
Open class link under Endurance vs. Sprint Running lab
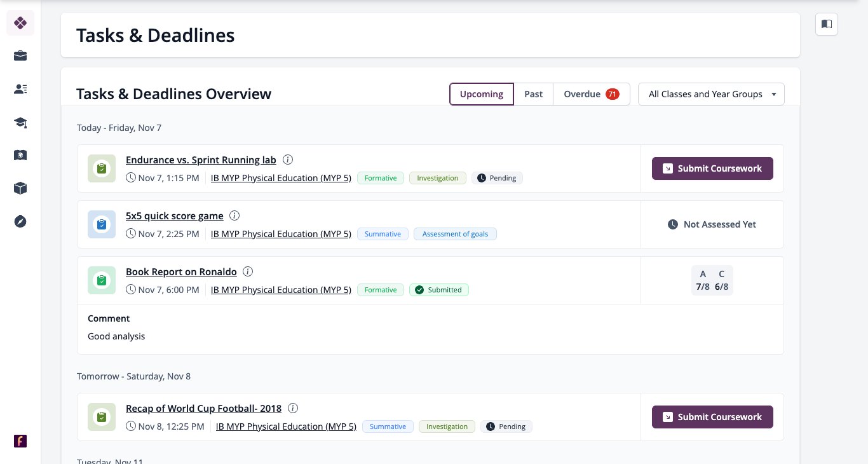(x=281, y=178)
